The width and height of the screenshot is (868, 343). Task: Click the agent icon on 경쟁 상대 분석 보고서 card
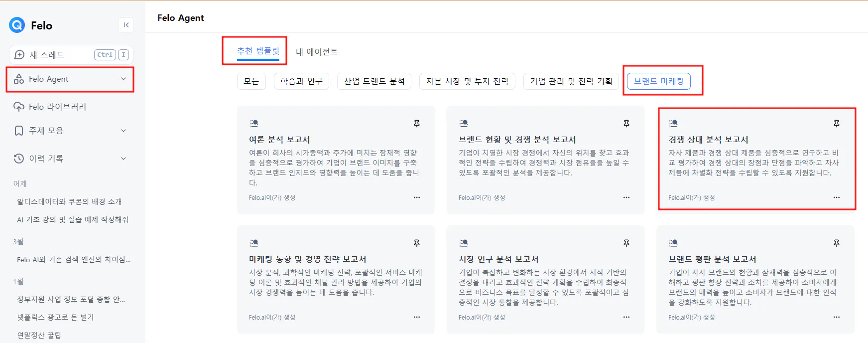tap(673, 123)
